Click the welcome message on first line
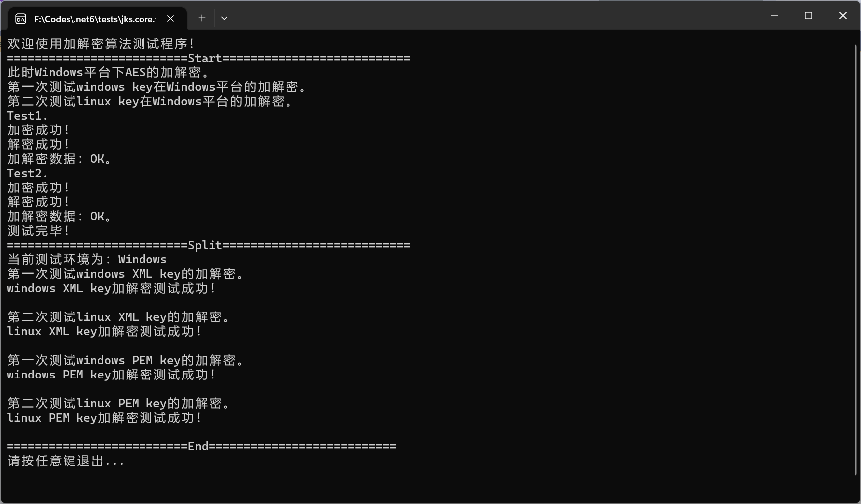Image resolution: width=861 pixels, height=504 pixels. (101, 44)
